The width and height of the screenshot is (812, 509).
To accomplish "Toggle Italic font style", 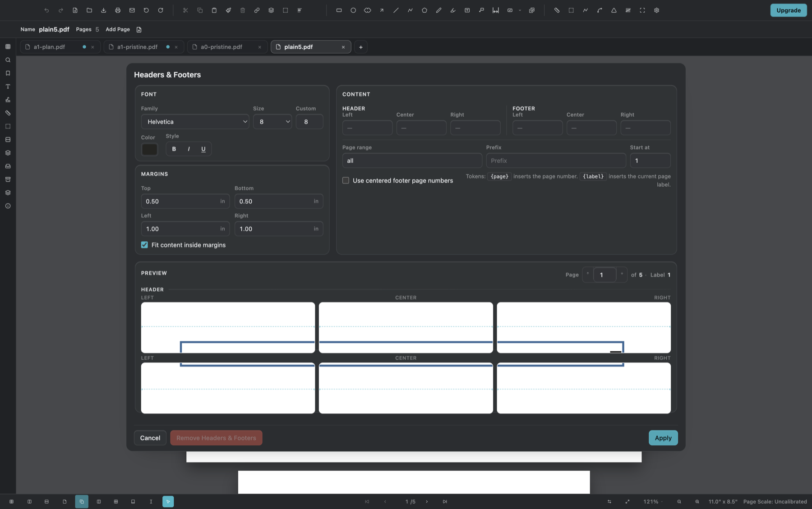I will pos(189,149).
